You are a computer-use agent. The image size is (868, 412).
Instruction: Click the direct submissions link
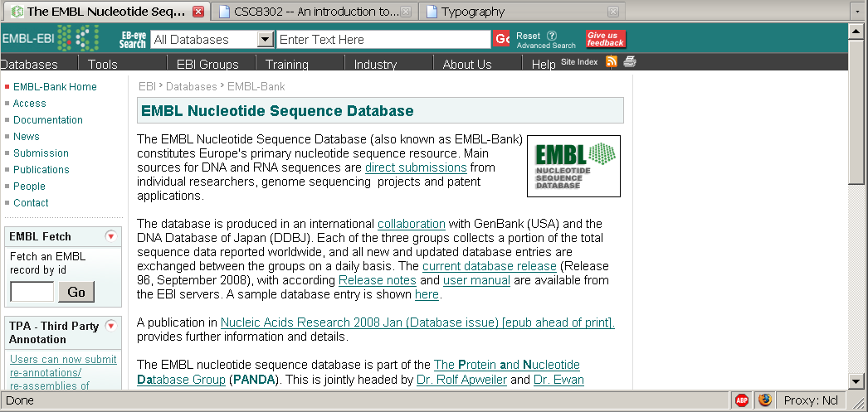pyautogui.click(x=416, y=167)
